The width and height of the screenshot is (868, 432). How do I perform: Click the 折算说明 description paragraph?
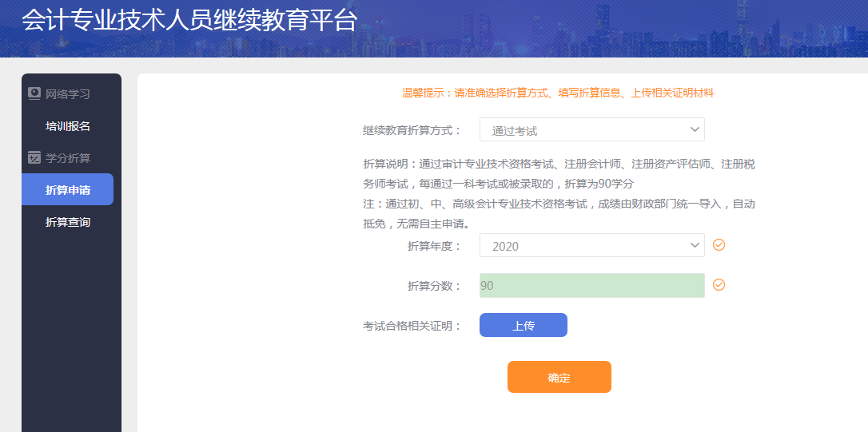coord(559,173)
